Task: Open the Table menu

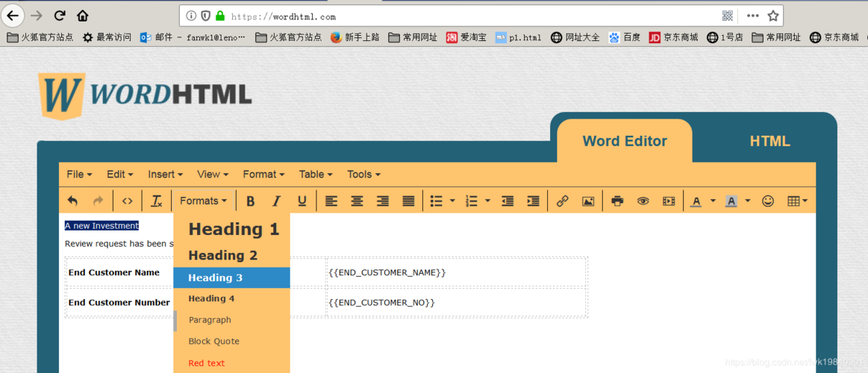Action: pyautogui.click(x=316, y=175)
